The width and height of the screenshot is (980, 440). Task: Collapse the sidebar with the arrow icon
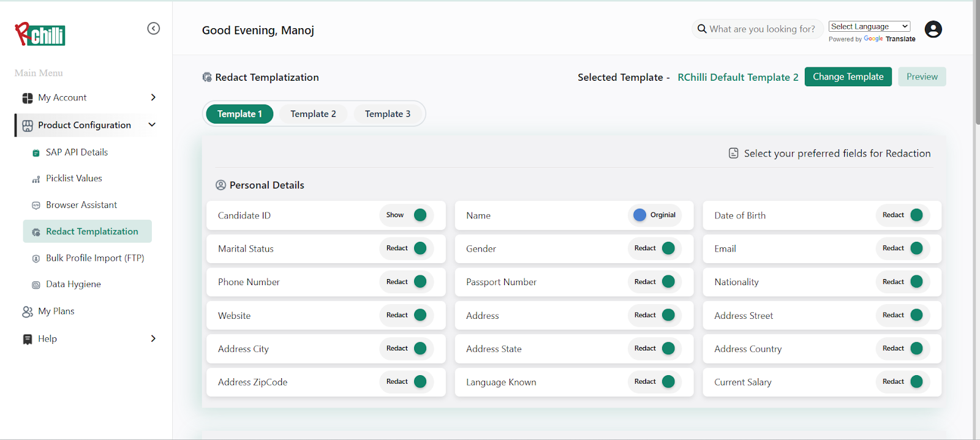pyautogui.click(x=154, y=29)
